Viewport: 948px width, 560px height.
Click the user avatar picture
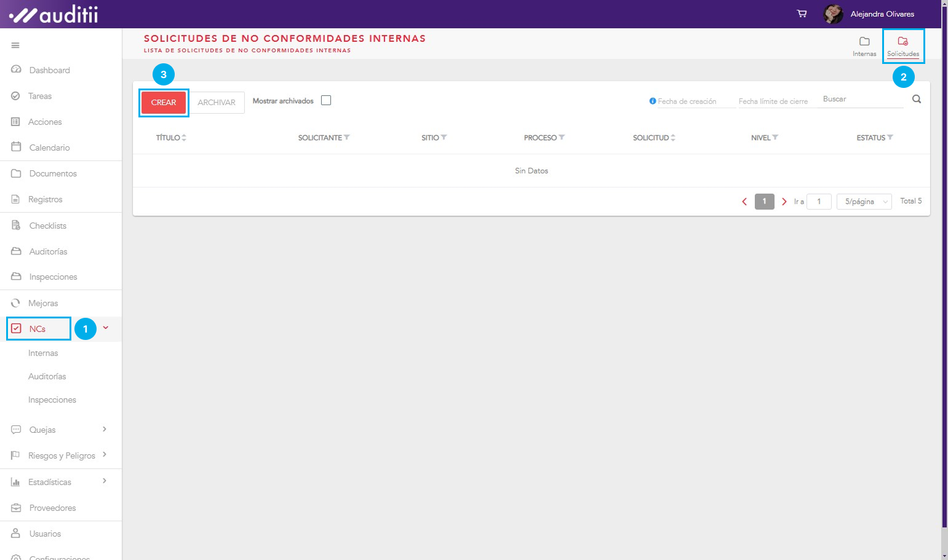[833, 14]
